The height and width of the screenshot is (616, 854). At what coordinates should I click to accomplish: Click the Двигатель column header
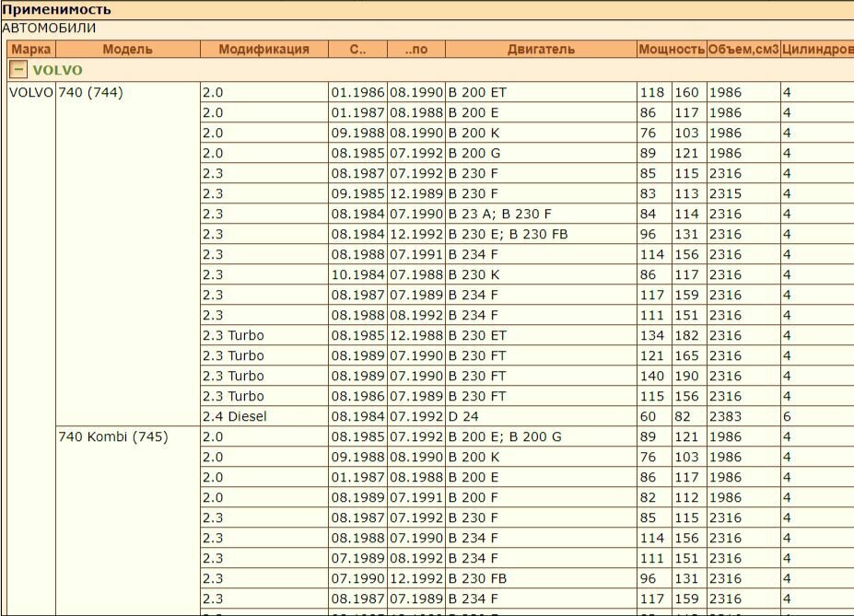coord(541,49)
